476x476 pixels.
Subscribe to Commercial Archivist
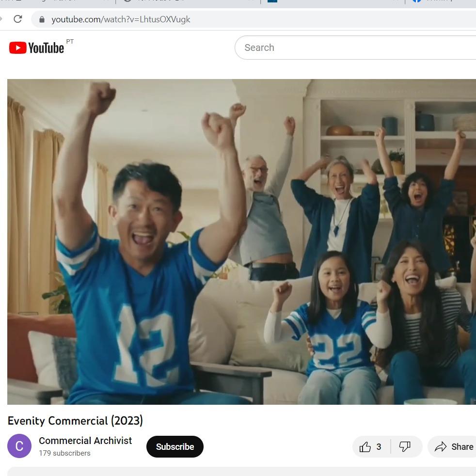pos(175,446)
